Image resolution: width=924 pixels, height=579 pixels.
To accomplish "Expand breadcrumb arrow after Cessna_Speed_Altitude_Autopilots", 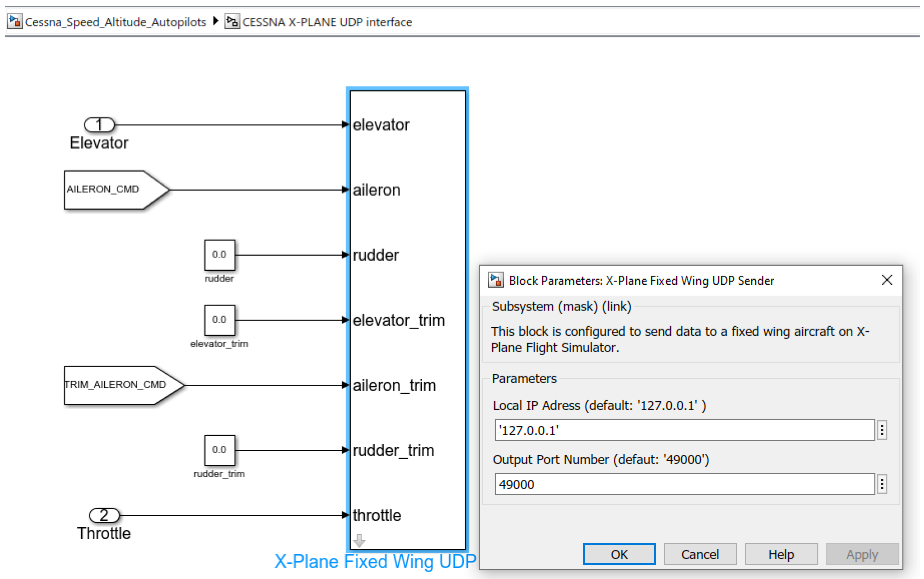I will coord(216,21).
